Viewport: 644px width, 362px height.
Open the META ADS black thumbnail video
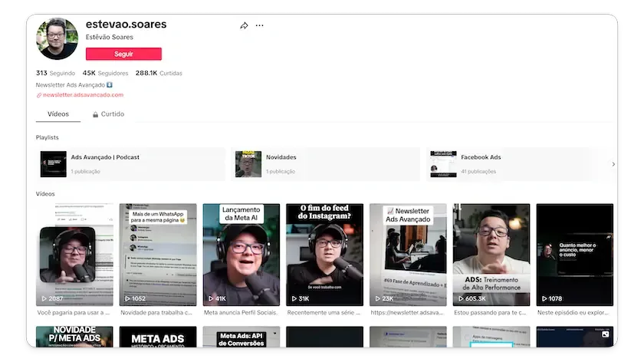coord(158,337)
